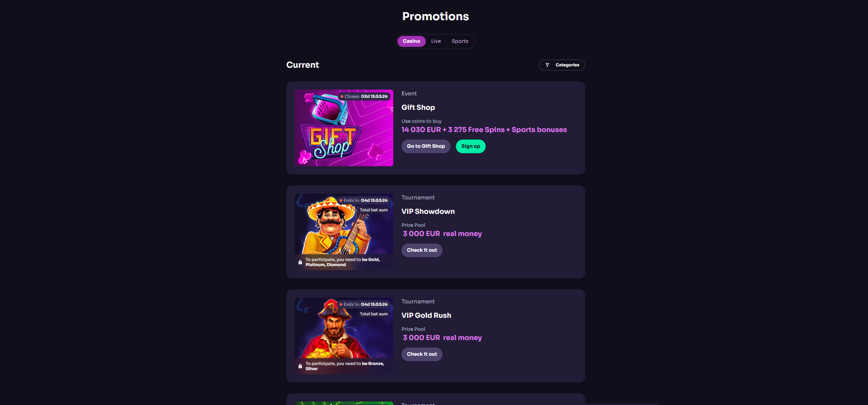Click the VIP Gold Rush title link

[x=426, y=315]
